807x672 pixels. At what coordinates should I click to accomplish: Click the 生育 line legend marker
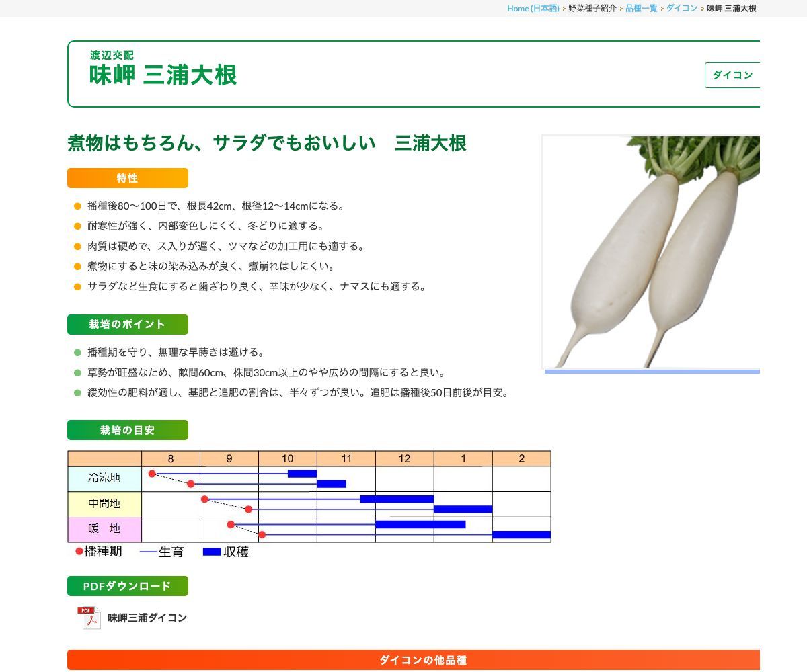point(148,552)
